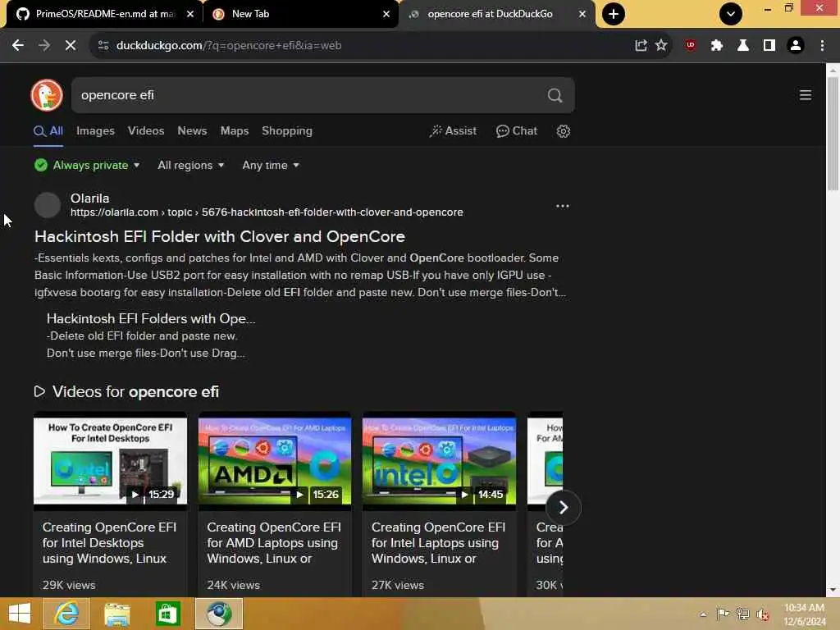Open Creating OpenCore EFI for Intel Desktops title
The height and width of the screenshot is (630, 840).
pos(109,543)
